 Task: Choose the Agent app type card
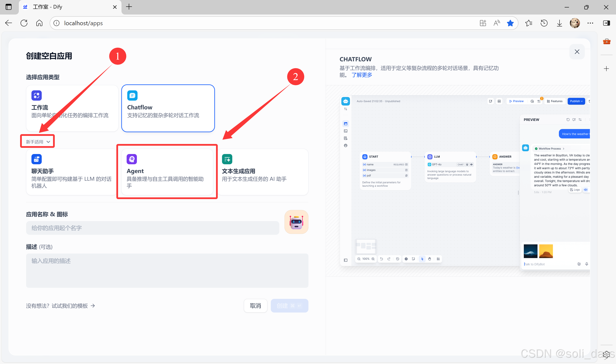click(167, 172)
